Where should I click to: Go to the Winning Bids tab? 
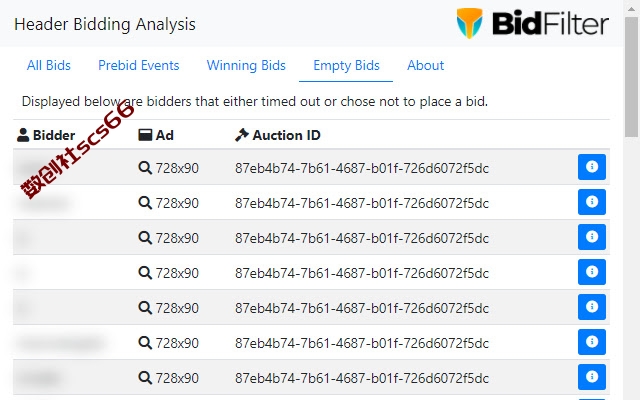(x=246, y=65)
